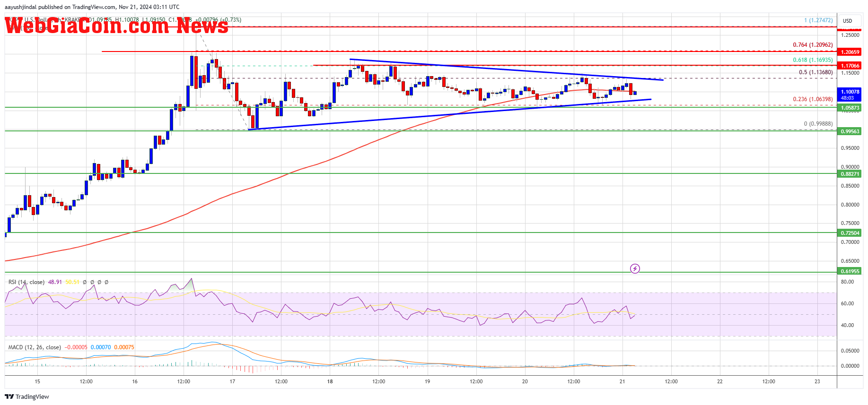868x405 pixels.
Task: Click the red resistance price label 1.20659
Action: pos(850,52)
